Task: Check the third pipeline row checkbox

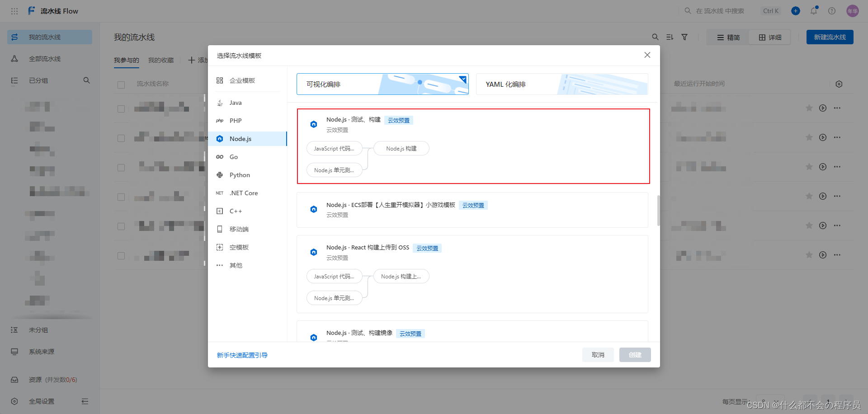Action: pyautogui.click(x=121, y=168)
